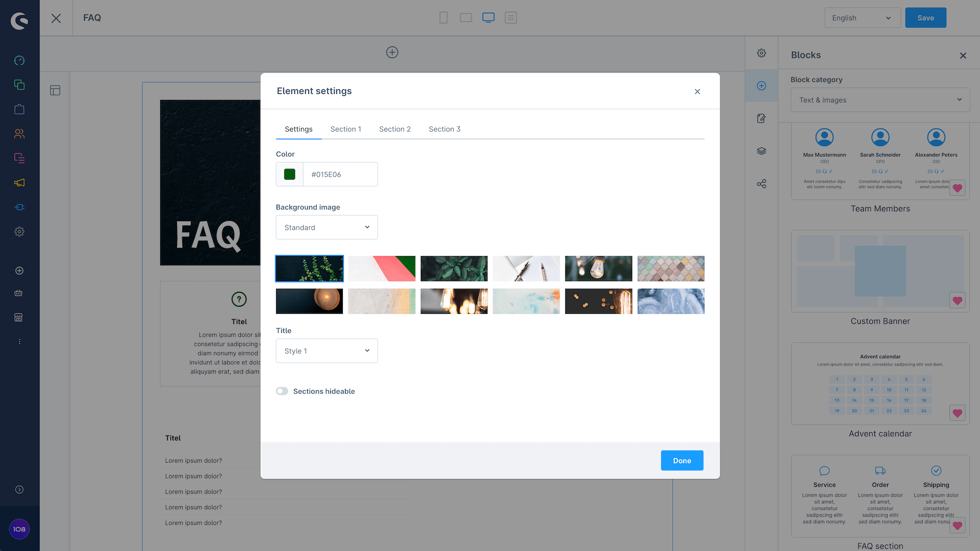Viewport: 980px width, 551px height.
Task: Switch to Section 2 tab
Action: click(395, 129)
